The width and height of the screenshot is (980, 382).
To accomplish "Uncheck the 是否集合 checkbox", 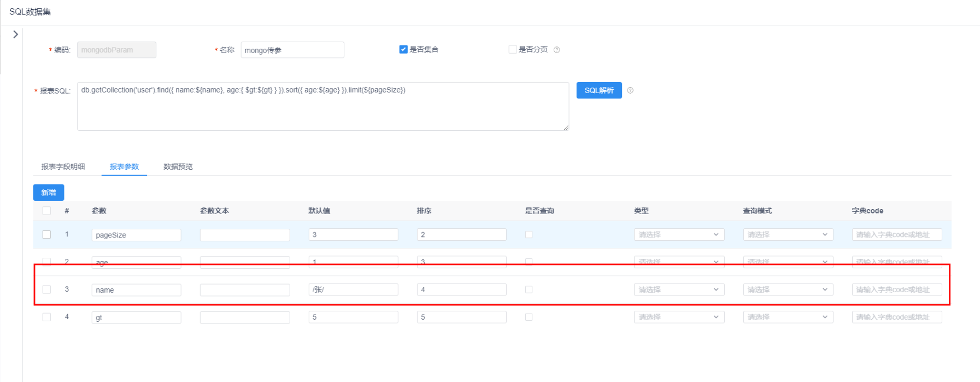I will pos(403,49).
